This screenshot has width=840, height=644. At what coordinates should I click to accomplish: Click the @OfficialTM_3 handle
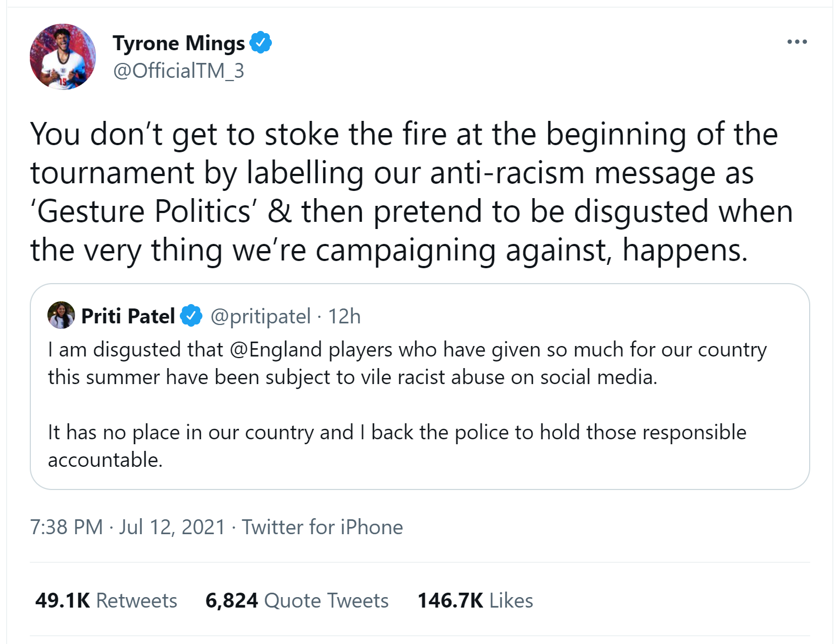point(178,71)
